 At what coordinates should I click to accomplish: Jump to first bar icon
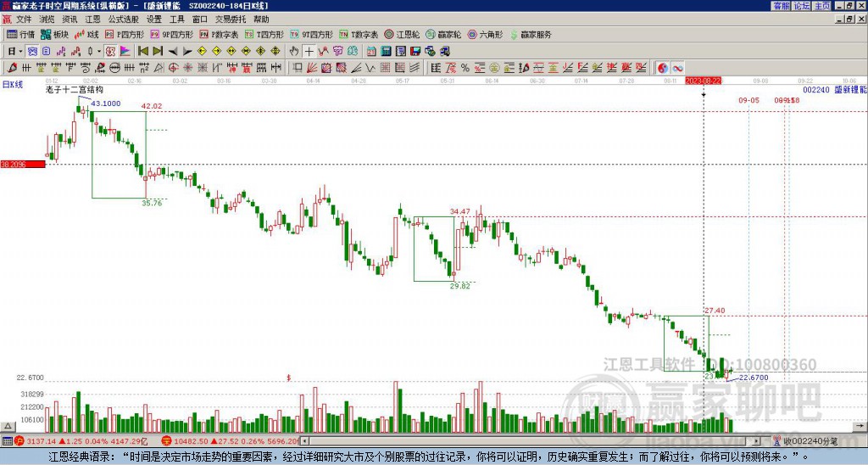(x=143, y=52)
